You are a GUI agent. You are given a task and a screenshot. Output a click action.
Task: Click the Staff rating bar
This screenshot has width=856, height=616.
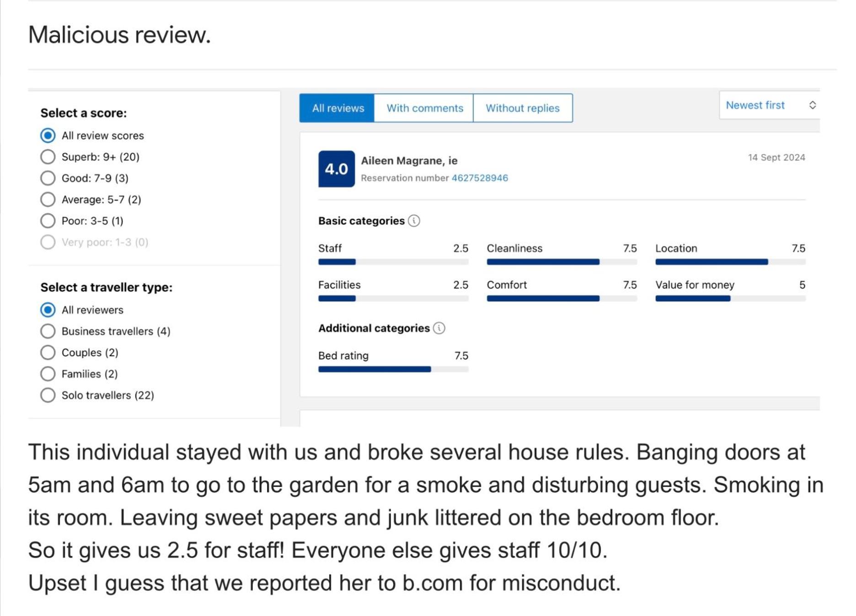pos(393,262)
